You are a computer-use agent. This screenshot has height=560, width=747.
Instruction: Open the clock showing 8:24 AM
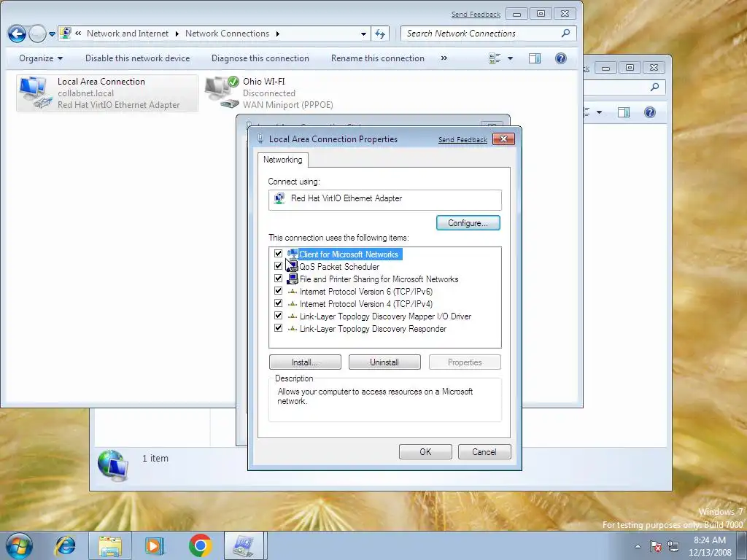(x=710, y=546)
